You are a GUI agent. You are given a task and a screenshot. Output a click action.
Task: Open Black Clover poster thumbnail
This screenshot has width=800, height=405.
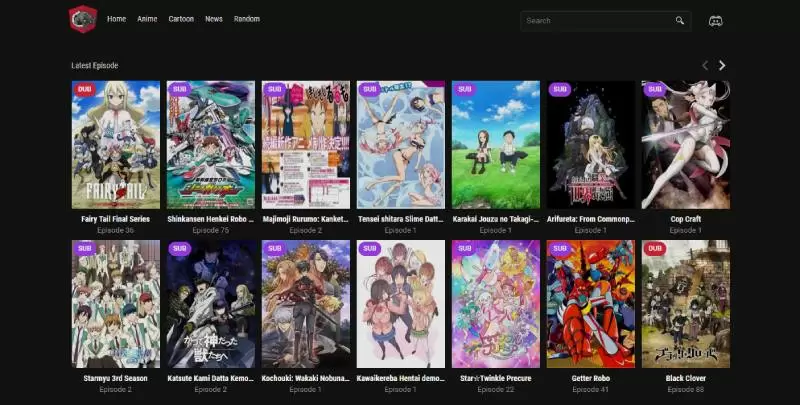click(686, 304)
